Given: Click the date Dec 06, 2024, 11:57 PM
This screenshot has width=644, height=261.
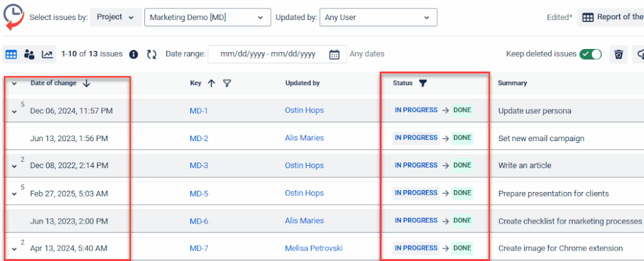Looking at the screenshot, I should pyautogui.click(x=72, y=111).
